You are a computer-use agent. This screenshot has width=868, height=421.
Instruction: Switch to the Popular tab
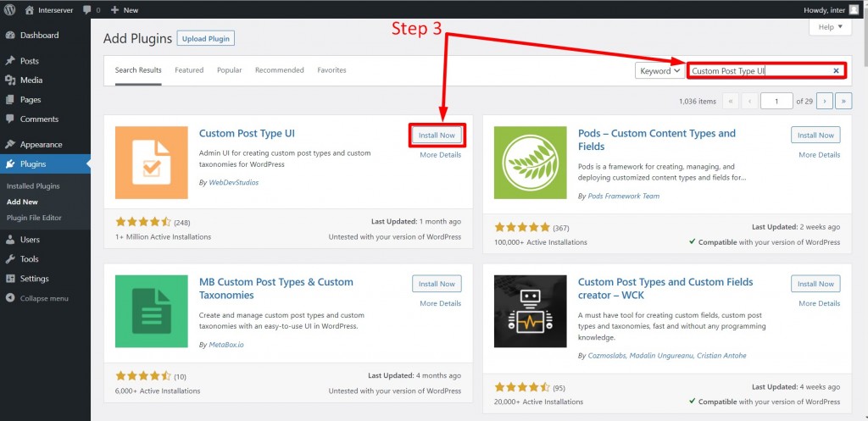pyautogui.click(x=229, y=70)
